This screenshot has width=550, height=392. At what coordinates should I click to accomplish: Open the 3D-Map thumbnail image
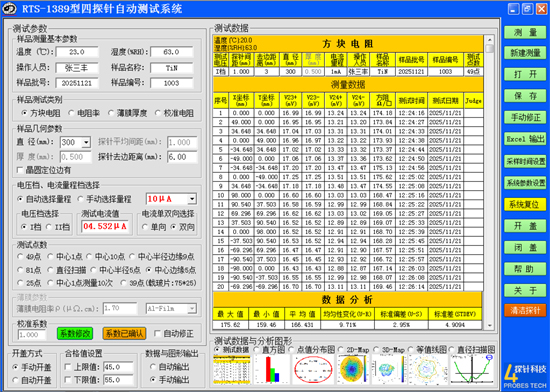click(x=388, y=370)
